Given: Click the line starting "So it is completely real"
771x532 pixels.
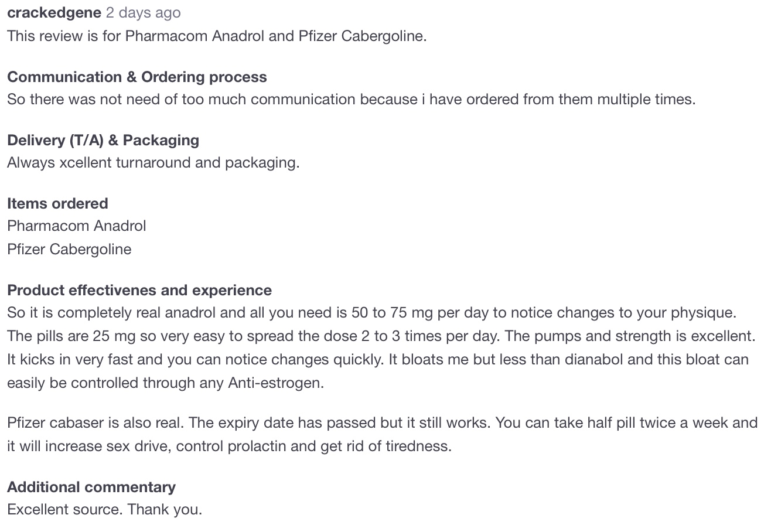Looking at the screenshot, I should (371, 312).
